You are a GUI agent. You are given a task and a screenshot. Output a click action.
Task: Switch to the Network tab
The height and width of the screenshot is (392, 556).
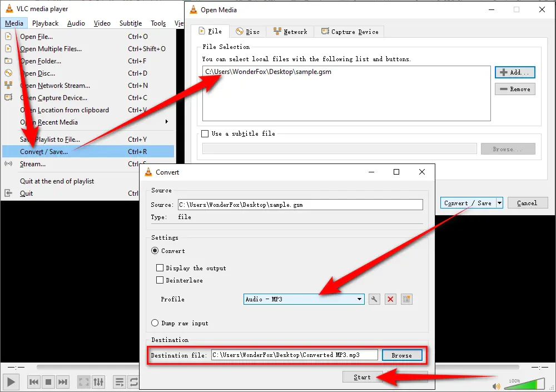pos(290,32)
